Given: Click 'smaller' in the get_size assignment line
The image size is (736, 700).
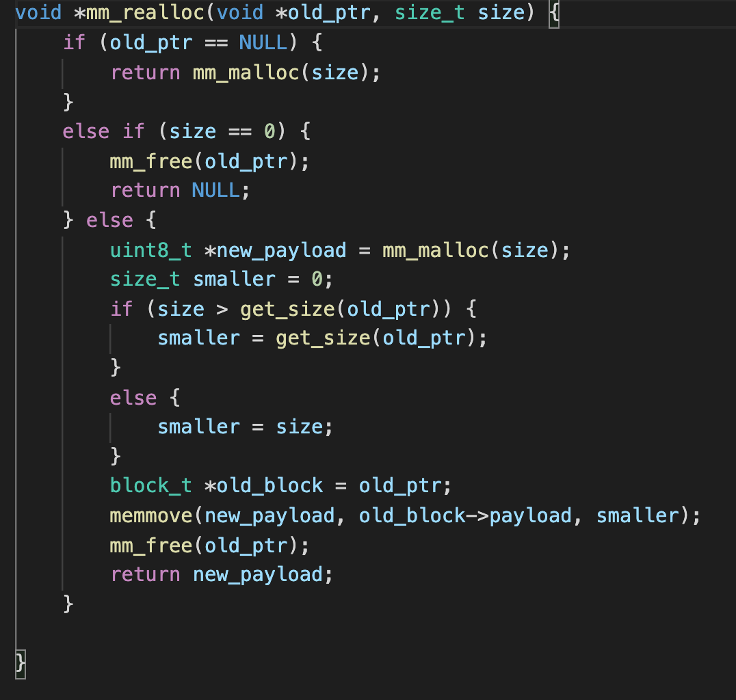Looking at the screenshot, I should (198, 338).
